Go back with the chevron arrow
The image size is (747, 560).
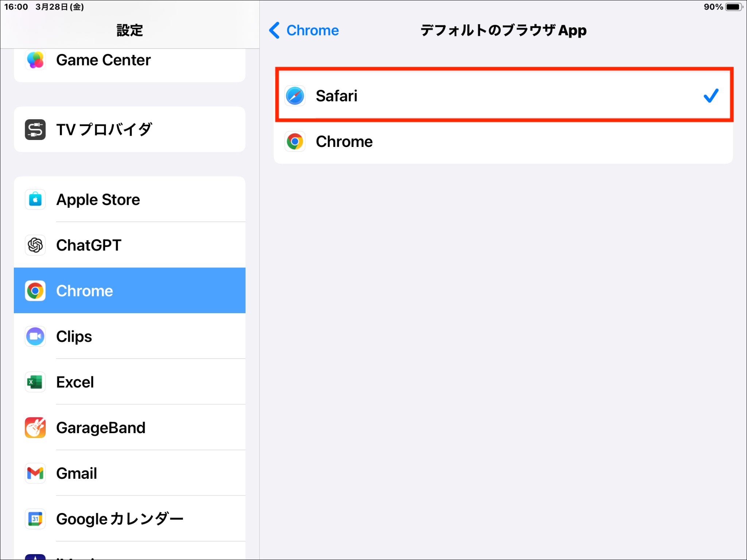[x=274, y=30]
